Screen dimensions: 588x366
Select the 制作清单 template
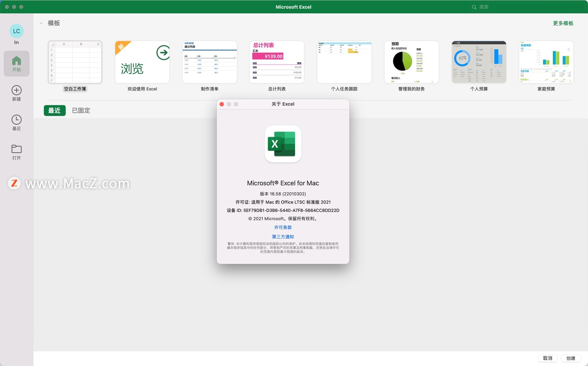(210, 62)
